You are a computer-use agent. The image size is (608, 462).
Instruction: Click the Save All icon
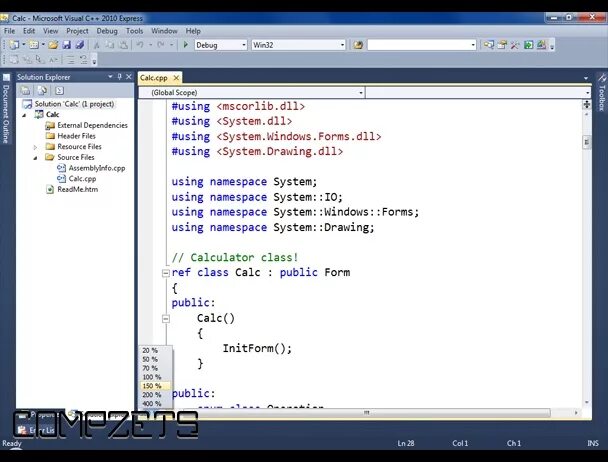pos(80,45)
